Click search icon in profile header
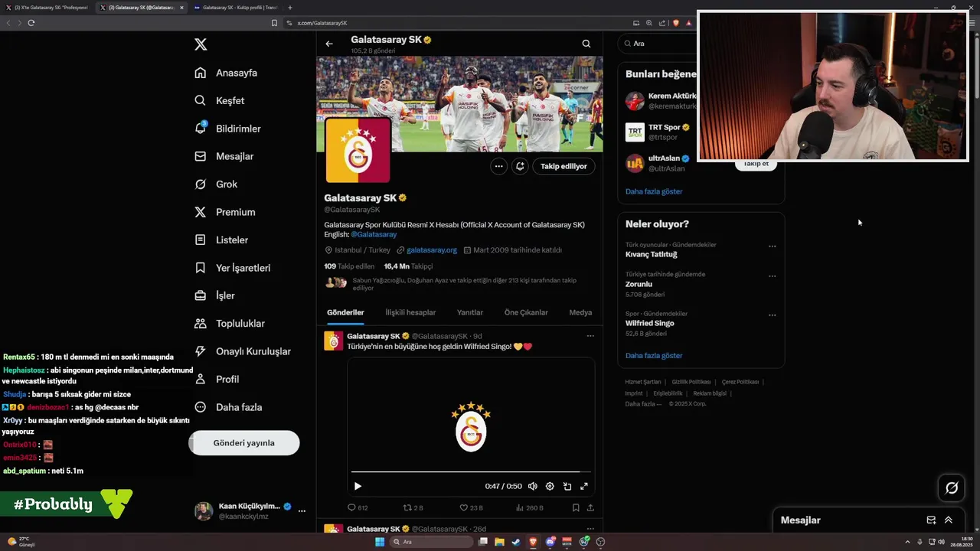The width and height of the screenshot is (980, 551). point(586,44)
